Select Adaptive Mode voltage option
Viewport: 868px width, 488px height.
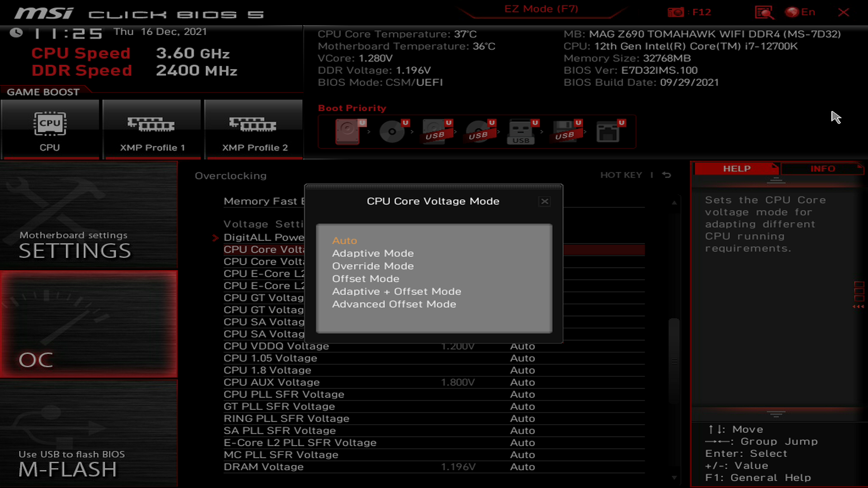point(373,253)
